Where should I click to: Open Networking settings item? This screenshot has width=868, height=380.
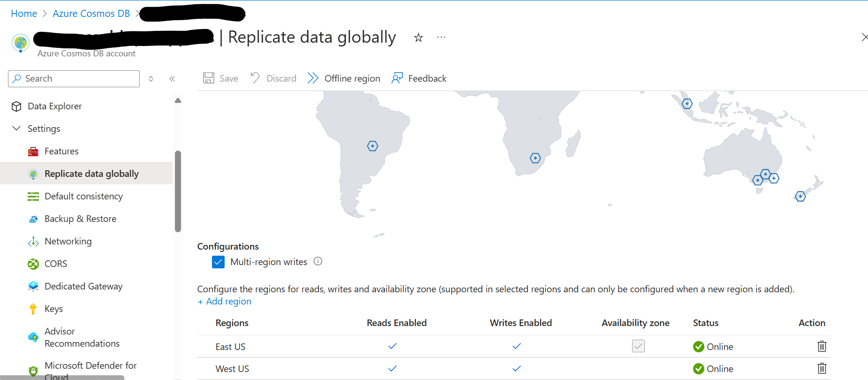68,241
